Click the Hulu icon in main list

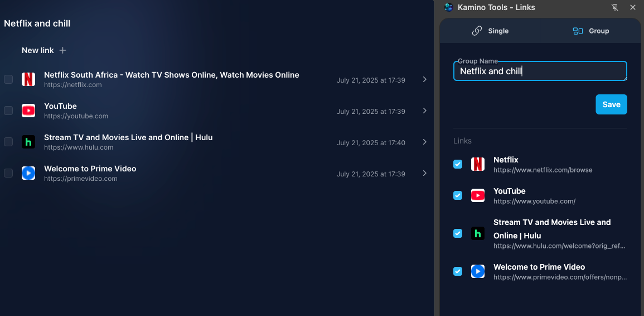pyautogui.click(x=28, y=142)
